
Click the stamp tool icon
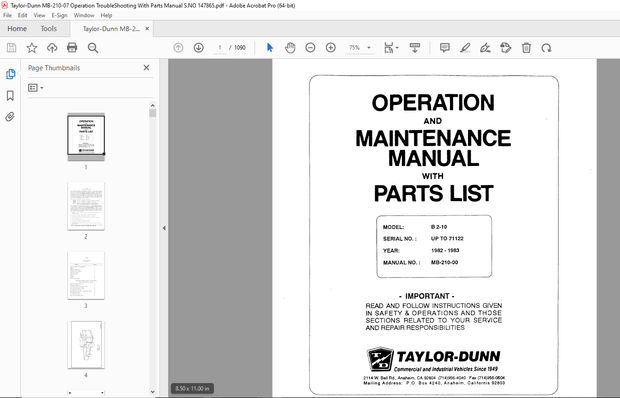tap(505, 48)
